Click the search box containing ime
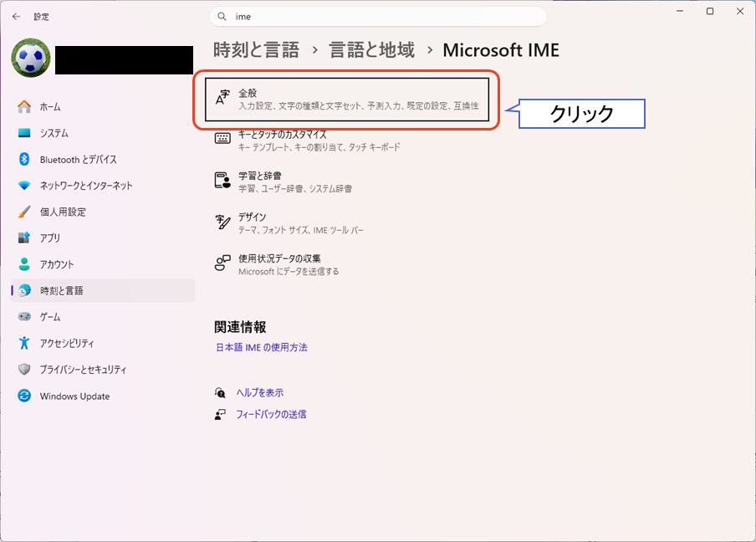This screenshot has height=542, width=756. click(379, 17)
